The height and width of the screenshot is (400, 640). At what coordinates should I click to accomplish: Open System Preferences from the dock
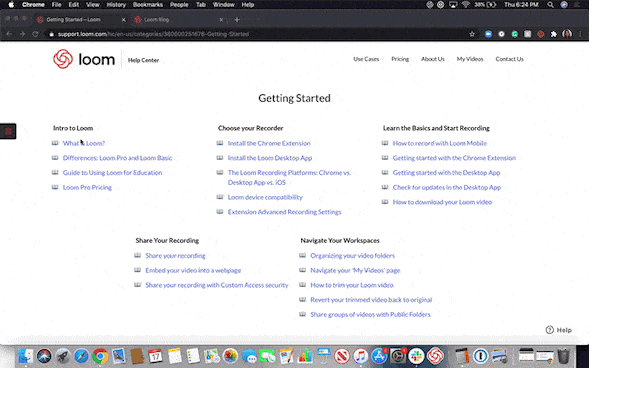click(x=398, y=356)
